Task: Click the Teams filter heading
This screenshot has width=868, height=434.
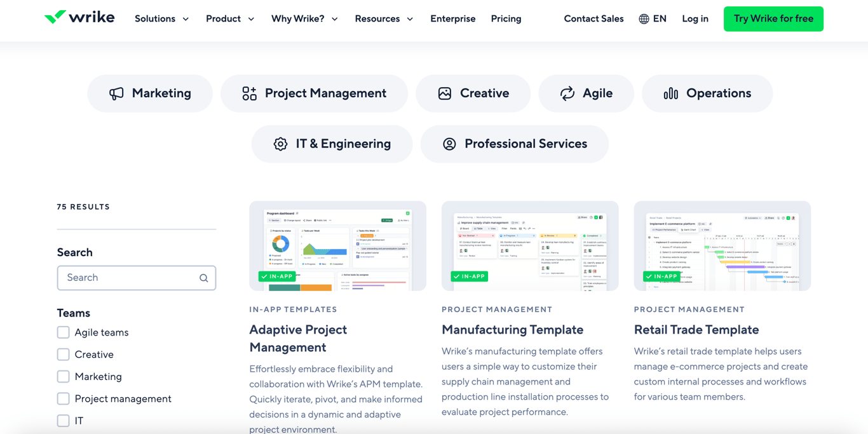Action: tap(74, 313)
